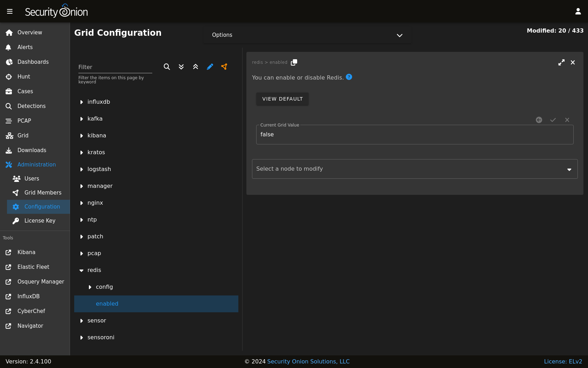
Task: Open CyberChef tool
Action: pyautogui.click(x=35, y=311)
